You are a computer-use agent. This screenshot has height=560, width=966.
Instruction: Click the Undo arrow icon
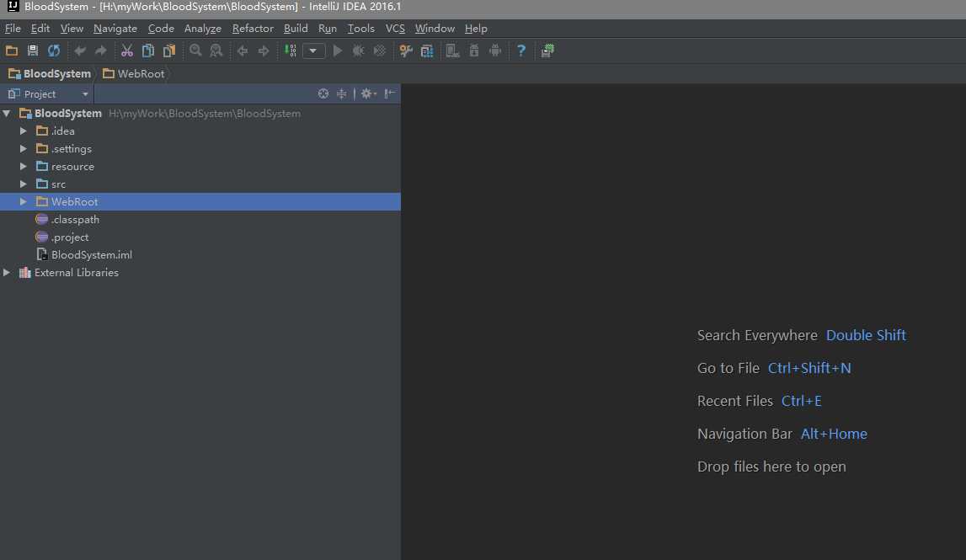click(79, 51)
